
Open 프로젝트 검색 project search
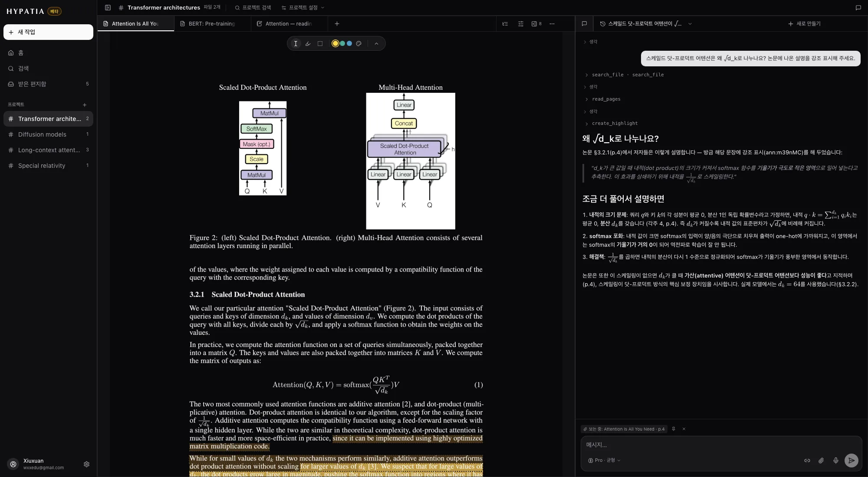pos(253,7)
